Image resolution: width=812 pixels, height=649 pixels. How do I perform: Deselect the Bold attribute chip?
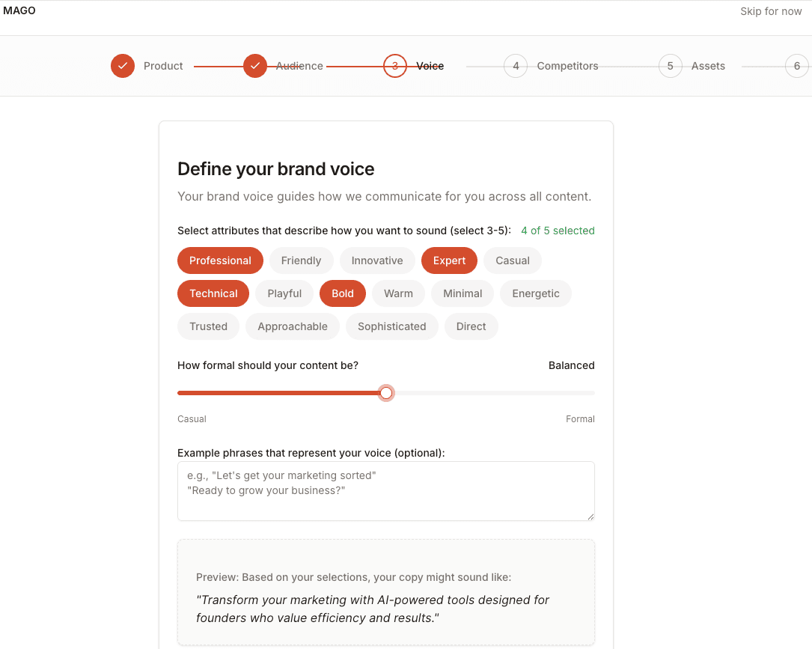click(342, 293)
